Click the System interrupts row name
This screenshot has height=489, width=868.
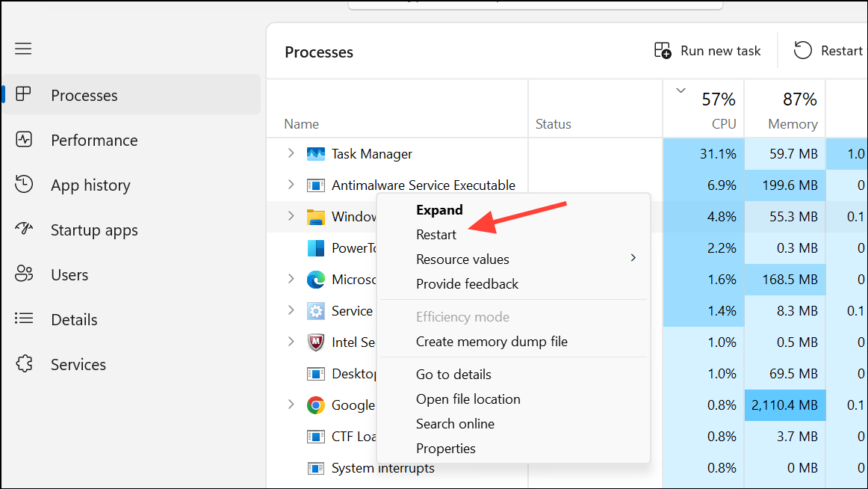click(383, 469)
